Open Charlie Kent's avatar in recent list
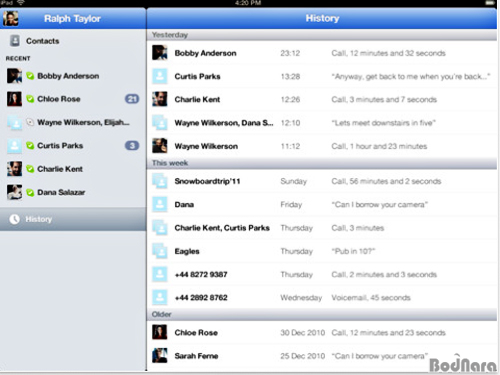Screen dimensions: 500x375 [15, 169]
